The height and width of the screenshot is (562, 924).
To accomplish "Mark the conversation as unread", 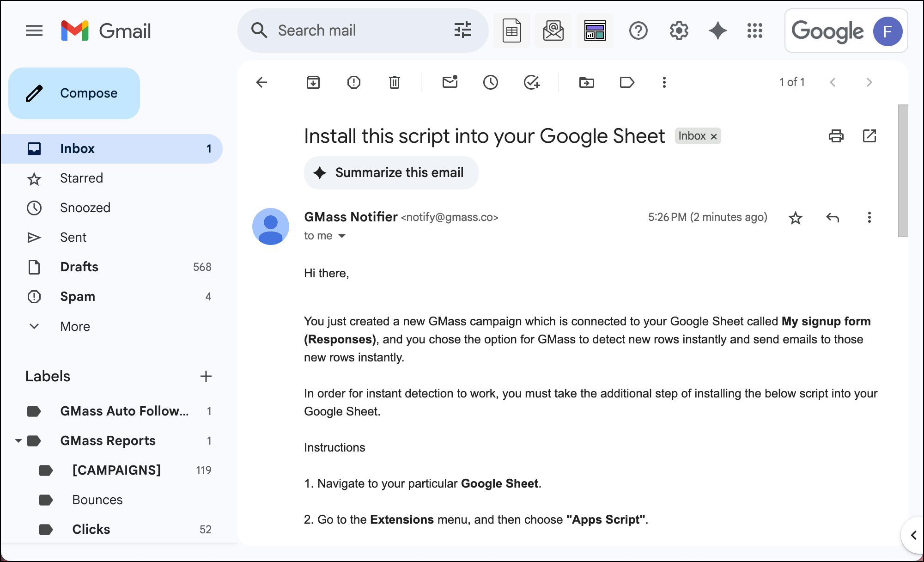I will click(450, 82).
